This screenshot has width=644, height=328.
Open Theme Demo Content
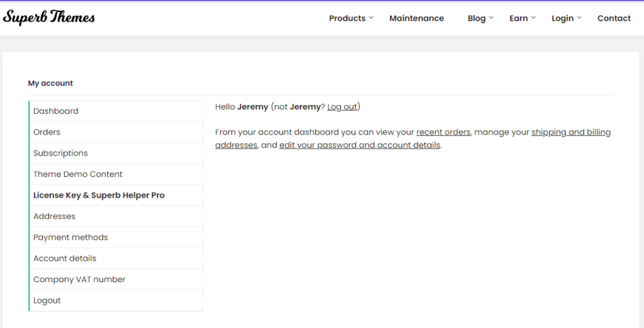[116, 174]
